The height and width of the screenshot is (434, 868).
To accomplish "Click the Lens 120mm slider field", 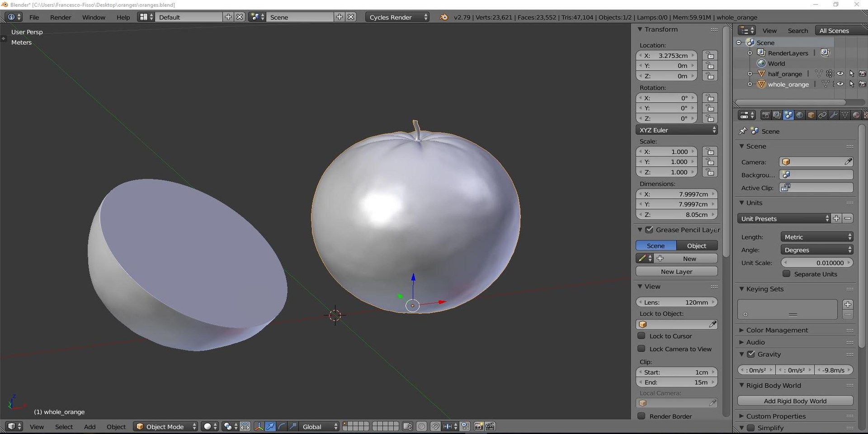I will [676, 302].
